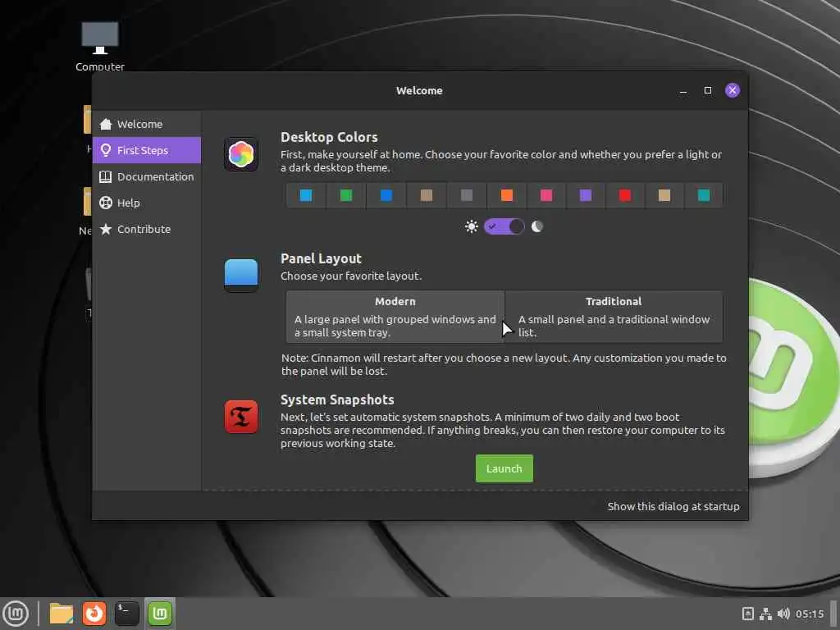Viewport: 840px width, 630px height.
Task: Click the Desktop Colors rainbow icon
Action: pyautogui.click(x=241, y=154)
